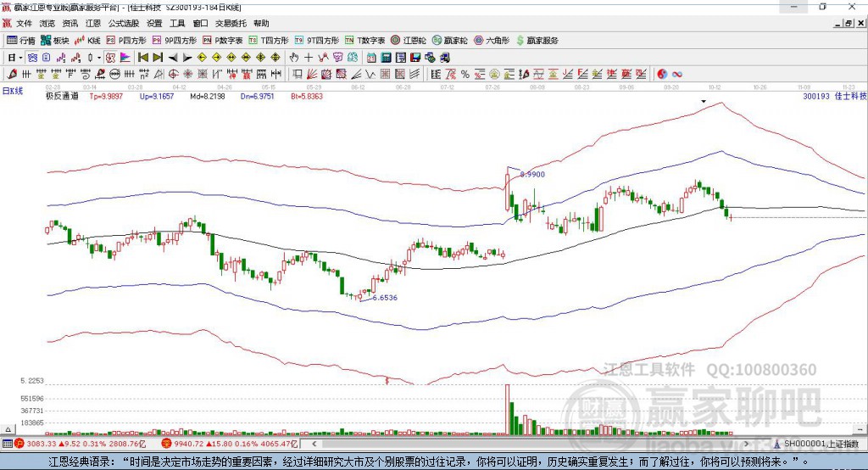Click the 日K线 label

pos(13,91)
